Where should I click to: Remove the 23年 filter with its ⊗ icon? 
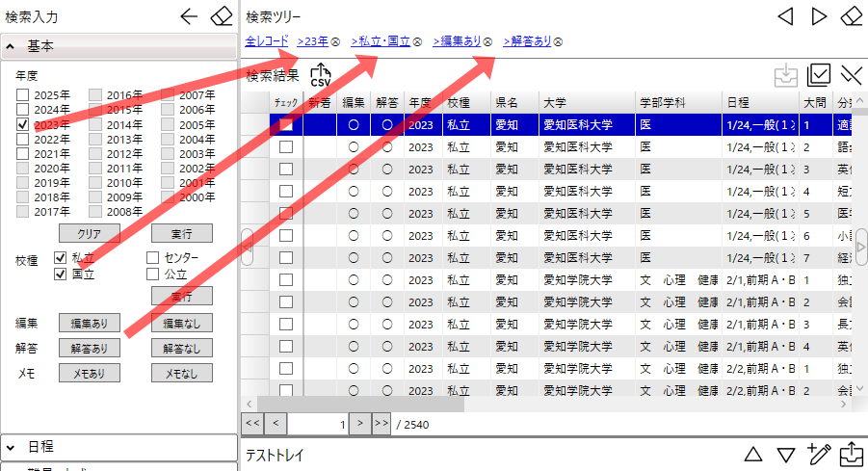tap(335, 42)
